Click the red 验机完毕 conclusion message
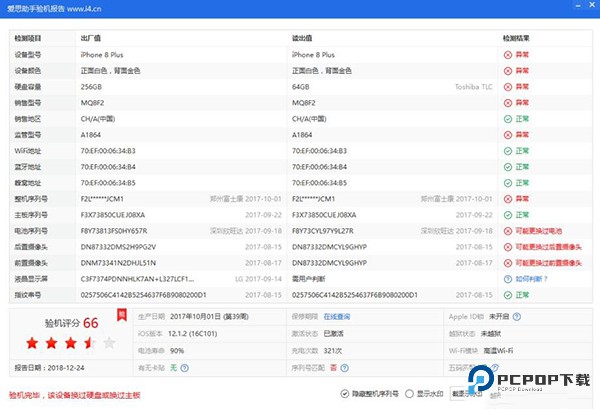The height and width of the screenshot is (409, 600). click(75, 395)
